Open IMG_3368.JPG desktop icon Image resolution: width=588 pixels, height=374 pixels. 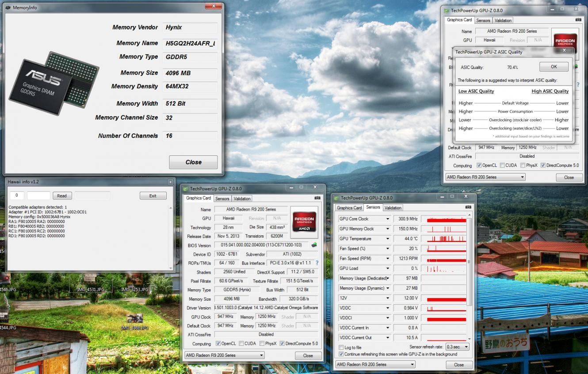[135, 322]
